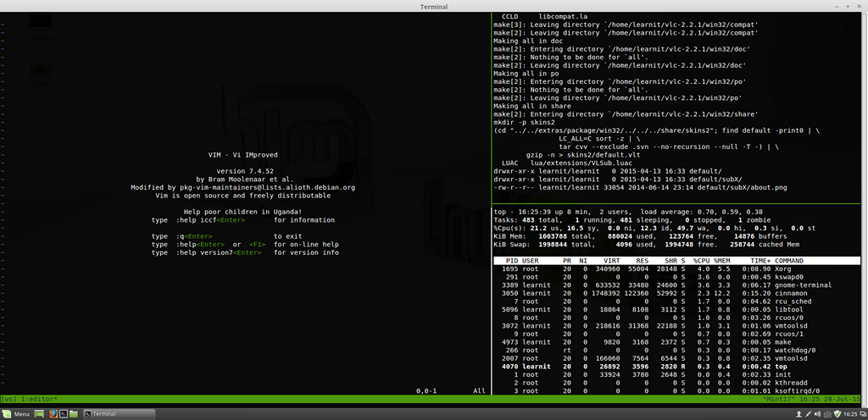Select the gnome-terminal process row
Image resolution: width=868 pixels, height=420 pixels.
(x=676, y=285)
